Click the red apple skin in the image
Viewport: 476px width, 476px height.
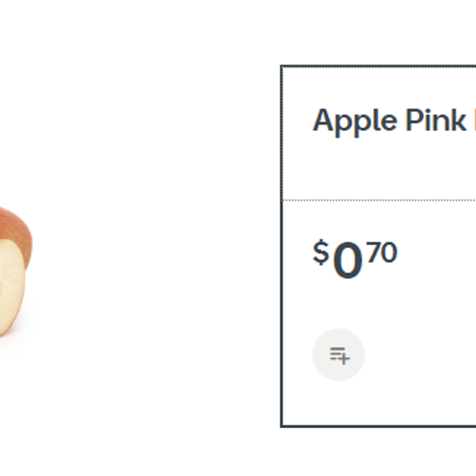(x=18, y=231)
